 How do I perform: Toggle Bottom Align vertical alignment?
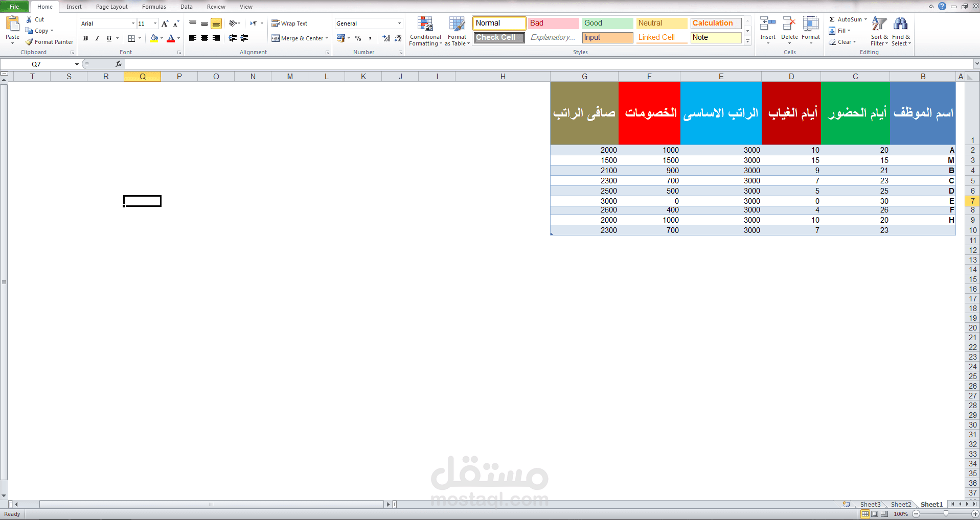tap(216, 23)
